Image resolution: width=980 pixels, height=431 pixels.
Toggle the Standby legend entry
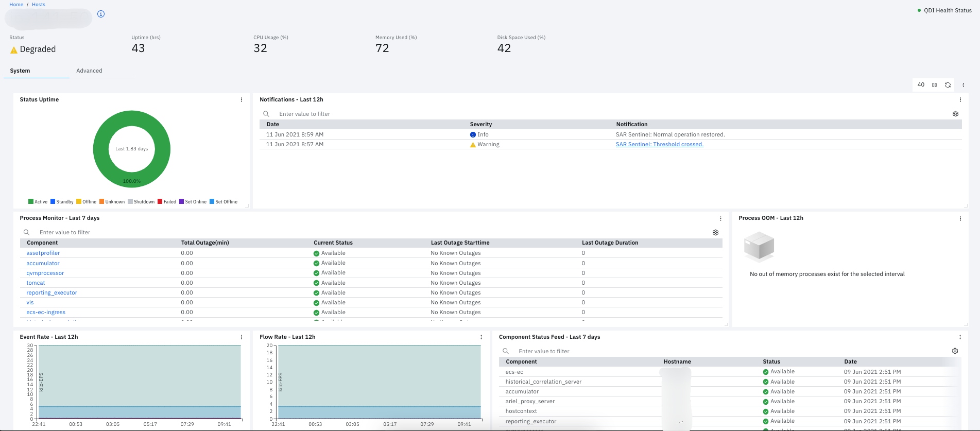[62, 202]
